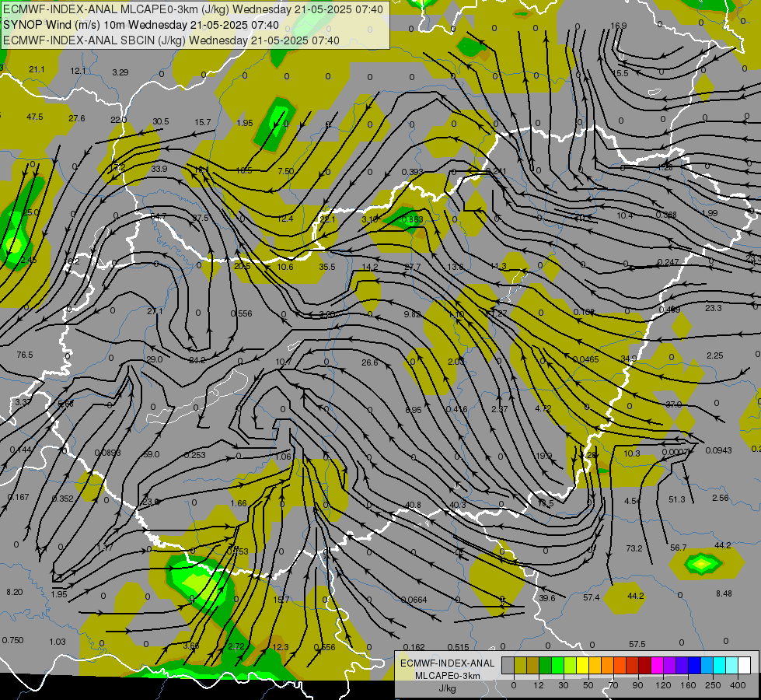Select the dark red legend swatch
The image size is (761, 700).
644,665
